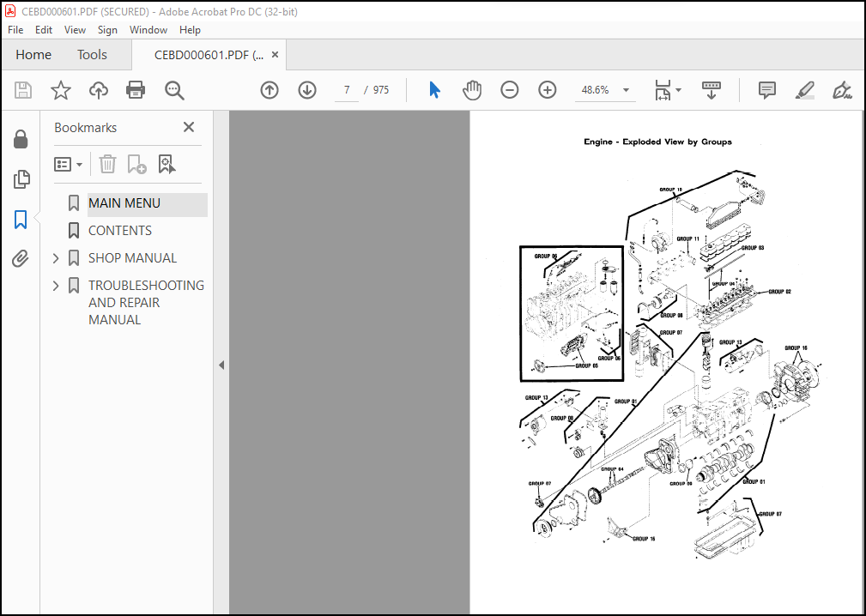
Task: Open the fit page width tool
Action: pyautogui.click(x=663, y=90)
